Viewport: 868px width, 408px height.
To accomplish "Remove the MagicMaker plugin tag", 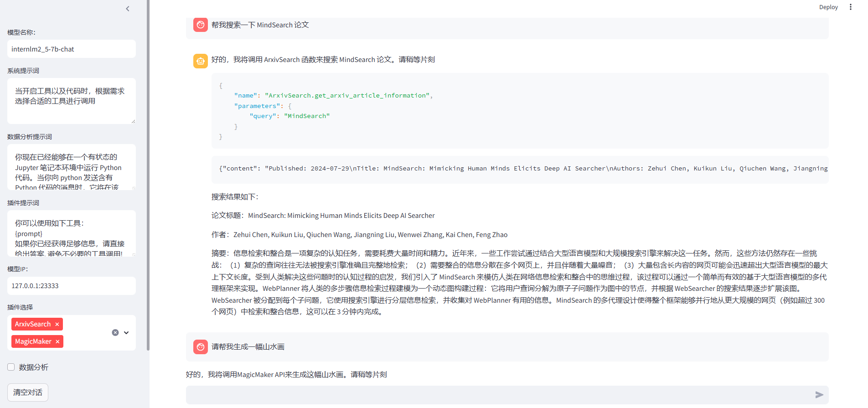I will [x=57, y=341].
